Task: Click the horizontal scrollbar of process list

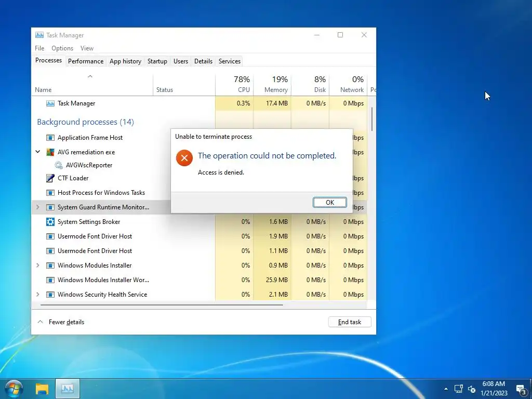Action: pos(162,305)
